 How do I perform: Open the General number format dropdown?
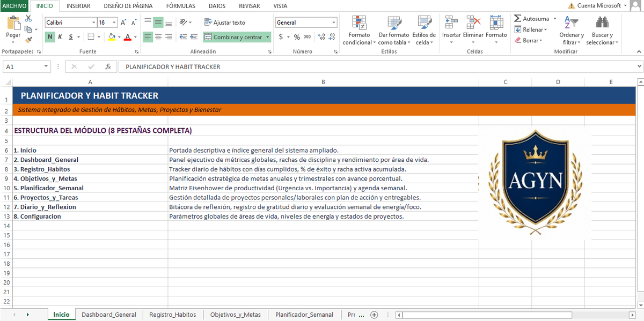[x=334, y=23]
